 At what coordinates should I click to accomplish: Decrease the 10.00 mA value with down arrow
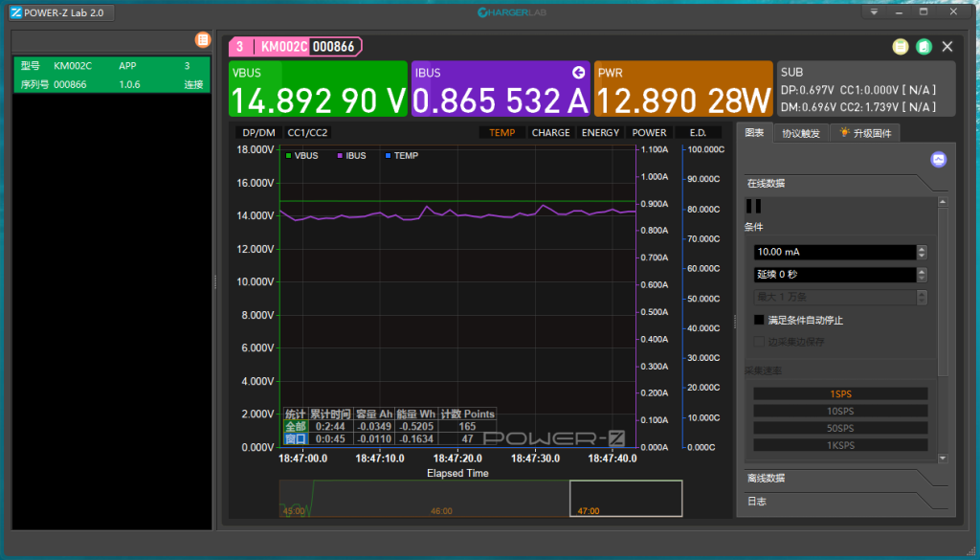click(x=922, y=256)
